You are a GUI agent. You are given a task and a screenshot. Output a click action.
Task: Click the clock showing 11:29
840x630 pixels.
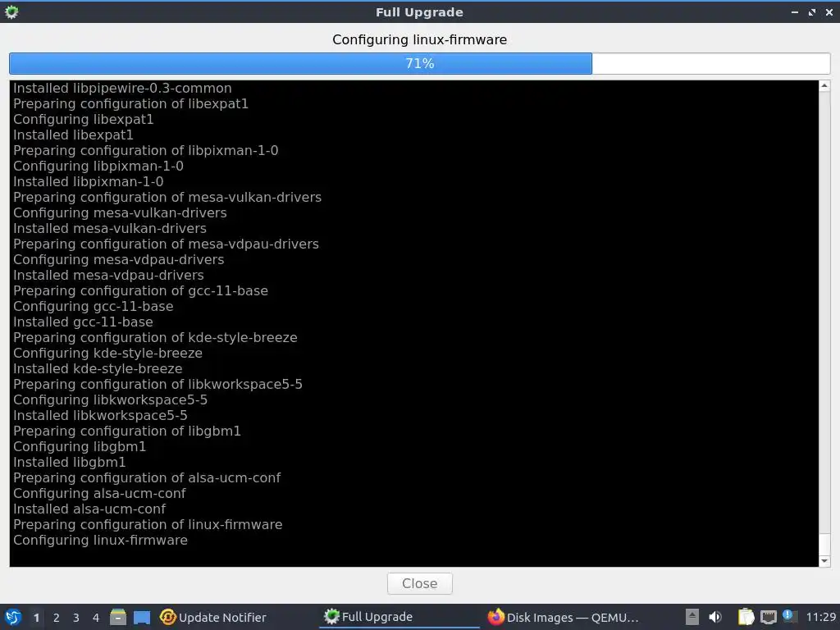pyautogui.click(x=820, y=617)
